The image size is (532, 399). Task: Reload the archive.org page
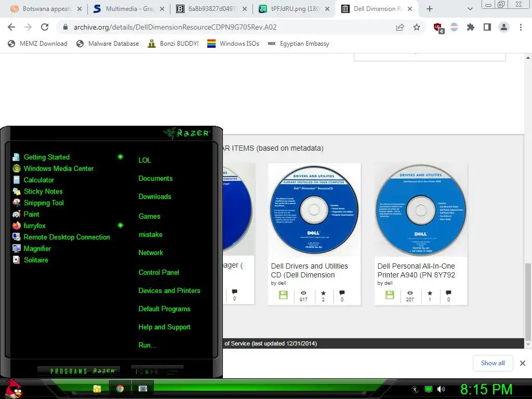[45, 27]
